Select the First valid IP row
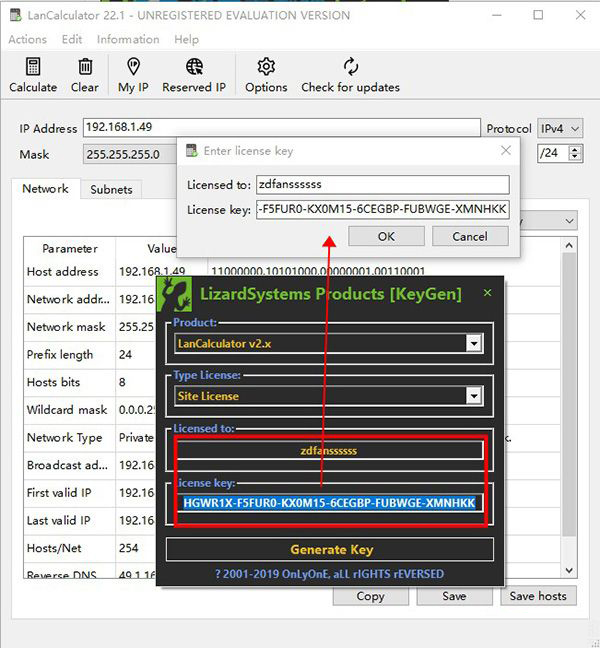Viewport: 600px width, 648px height. click(x=291, y=493)
